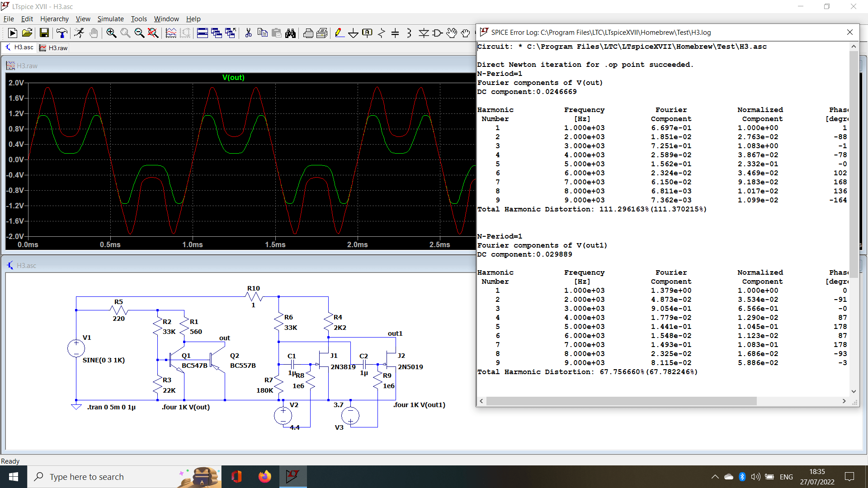Place a Ground symbol from the toolbar
This screenshot has height=488, width=868.
(x=354, y=33)
